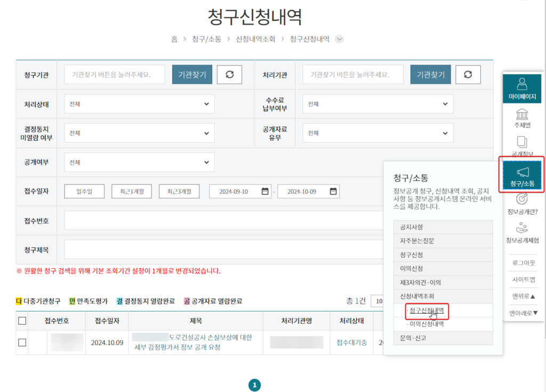Open the 처리상태 dropdown
This screenshot has height=392, width=546.
coord(139,104)
